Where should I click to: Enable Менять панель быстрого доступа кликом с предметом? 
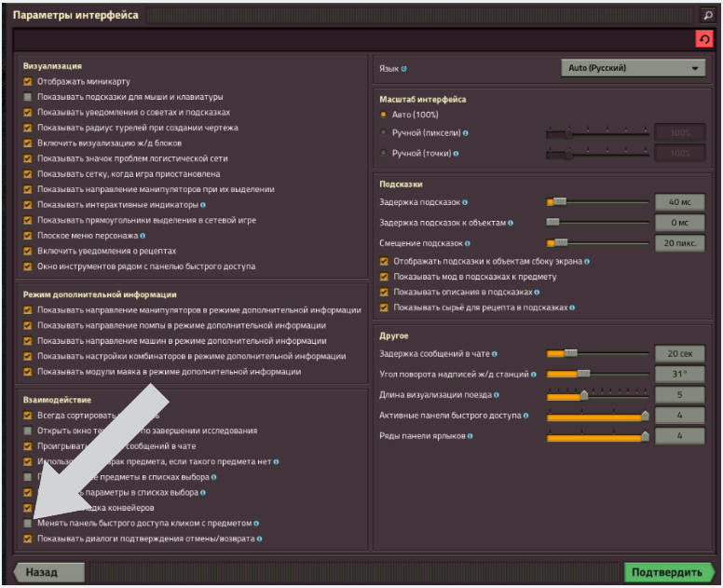tap(28, 524)
